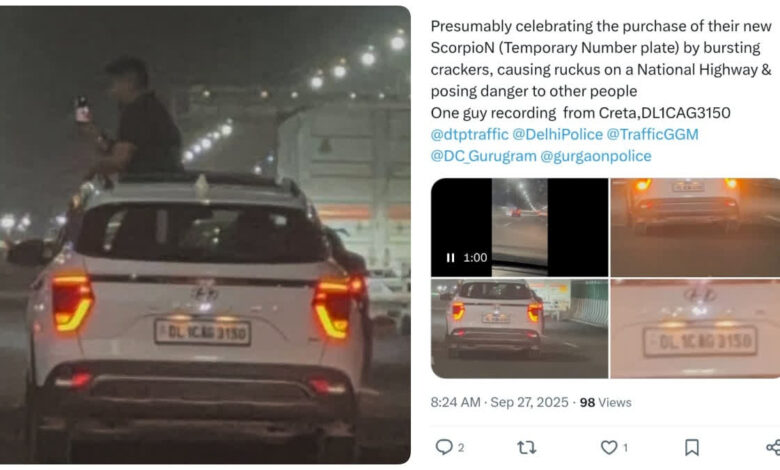This screenshot has width=780, height=470.
Task: Open the bottom-left white SUV thumbnail
Action: point(519,329)
